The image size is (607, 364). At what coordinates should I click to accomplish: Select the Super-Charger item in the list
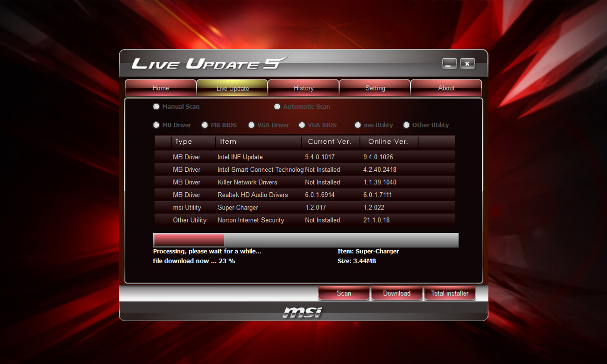point(304,207)
